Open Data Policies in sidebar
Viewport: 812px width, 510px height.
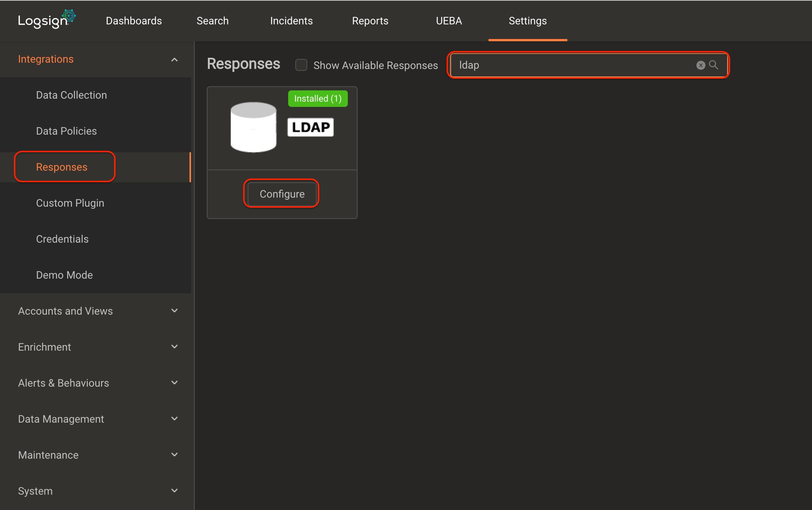pos(66,131)
